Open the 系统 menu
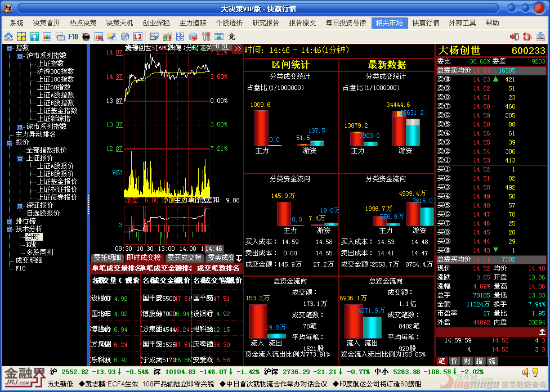 [16, 23]
